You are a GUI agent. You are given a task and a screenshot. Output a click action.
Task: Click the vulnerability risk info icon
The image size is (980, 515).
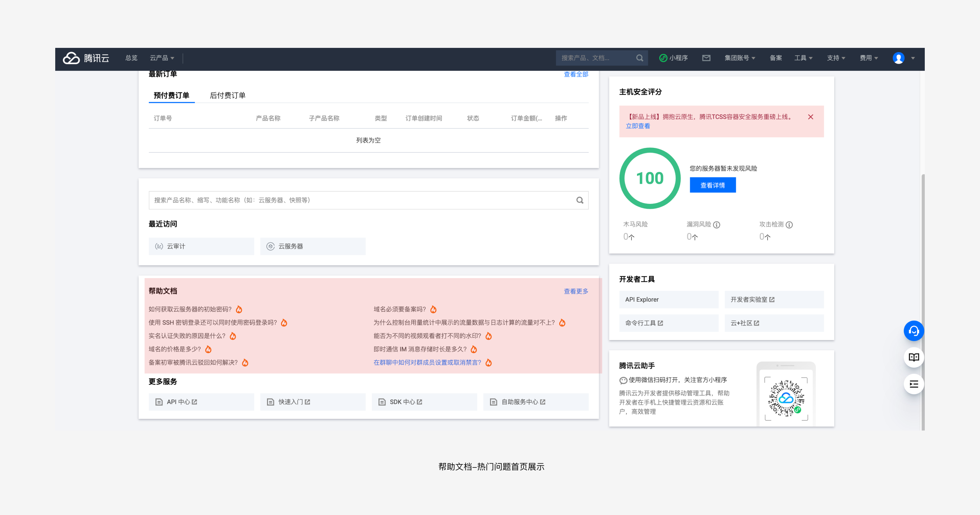tap(717, 225)
